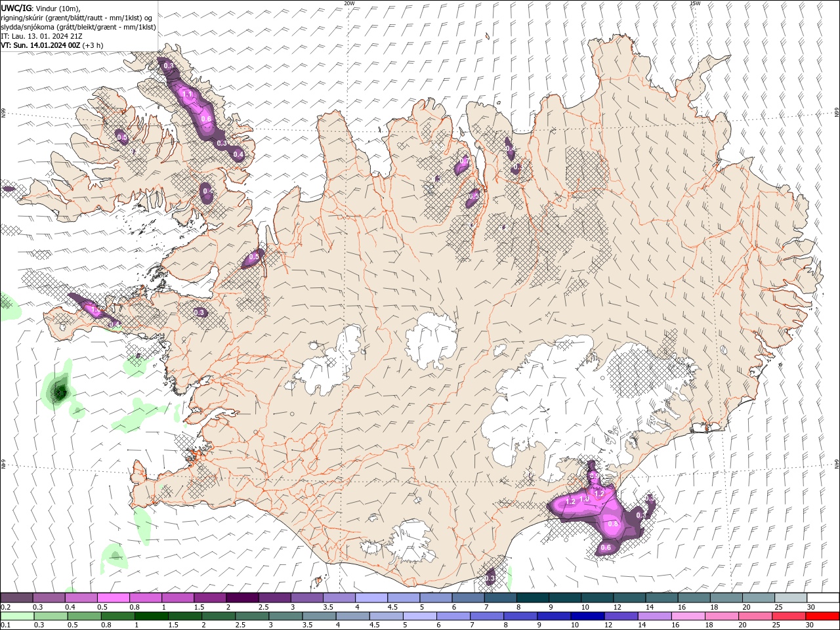Image resolution: width=840 pixels, height=630 pixels.
Task: Pick bottom-row green swatch labeled 0.8
Action: pyautogui.click(x=117, y=616)
